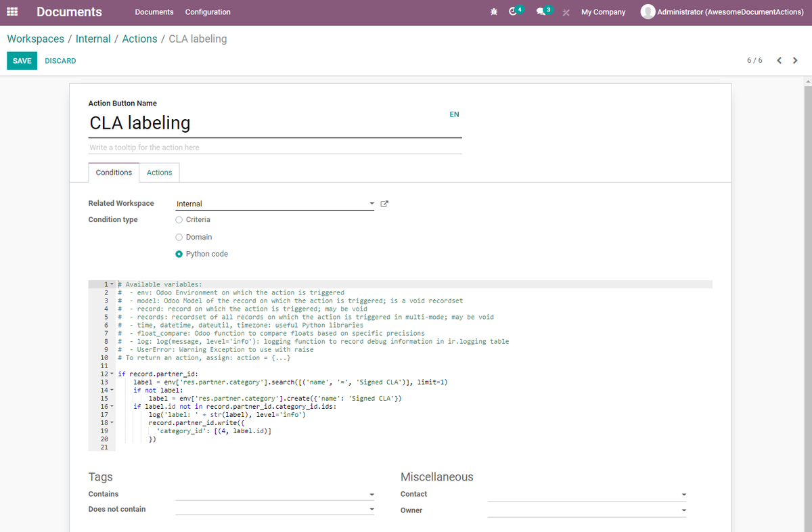This screenshot has width=812, height=532.
Task: Go to Workspaces breadcrumb
Action: click(36, 39)
